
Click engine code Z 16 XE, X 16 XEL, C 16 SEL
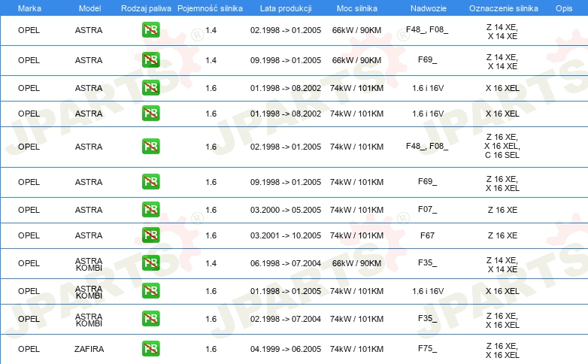point(502,146)
